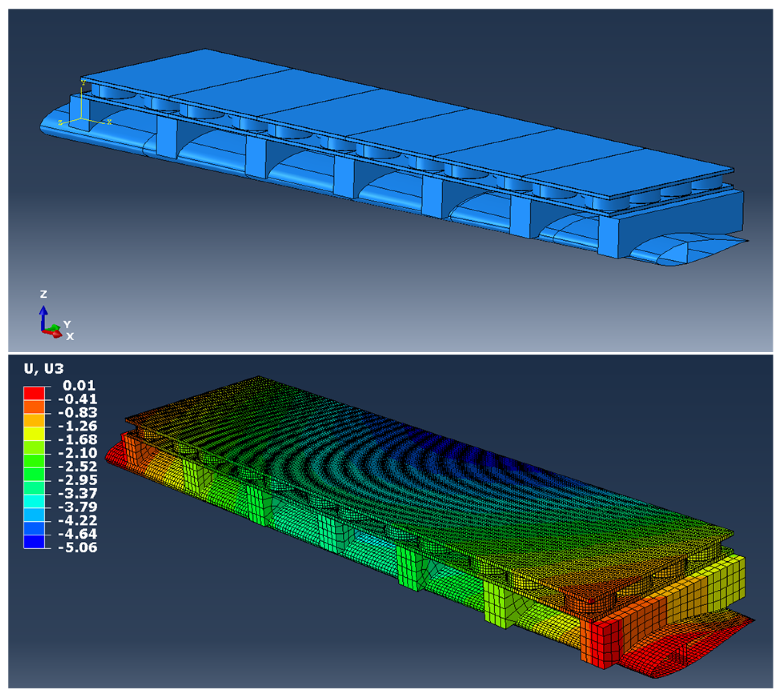Click the legend value -2.95

[x=77, y=480]
